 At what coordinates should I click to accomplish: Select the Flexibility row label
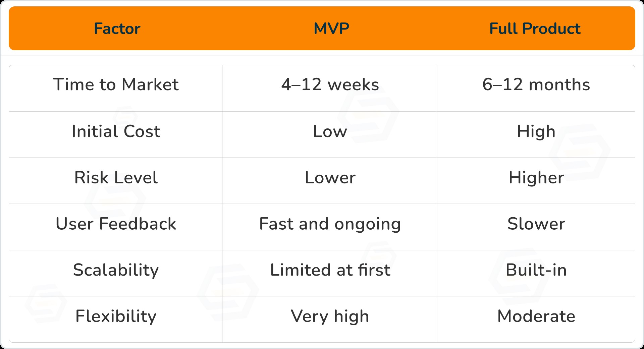[x=116, y=316]
